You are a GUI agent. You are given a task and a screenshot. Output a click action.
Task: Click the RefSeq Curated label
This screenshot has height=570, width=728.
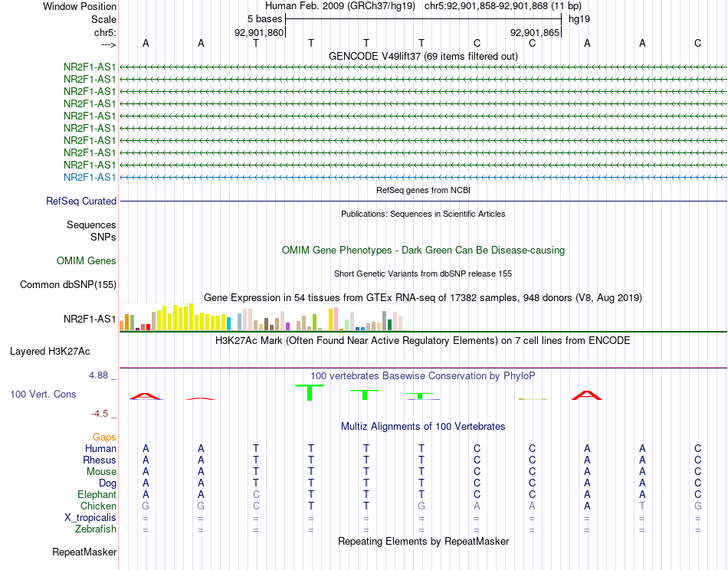pos(81,201)
